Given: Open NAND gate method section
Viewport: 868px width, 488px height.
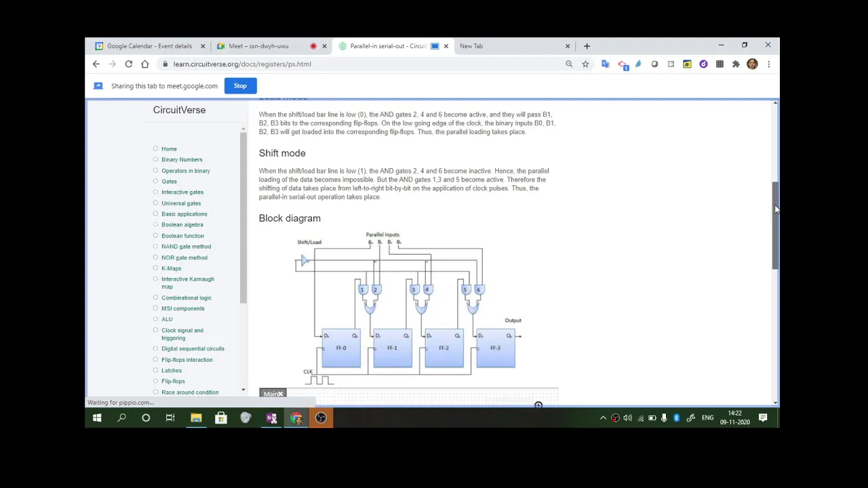Looking at the screenshot, I should pyautogui.click(x=186, y=246).
